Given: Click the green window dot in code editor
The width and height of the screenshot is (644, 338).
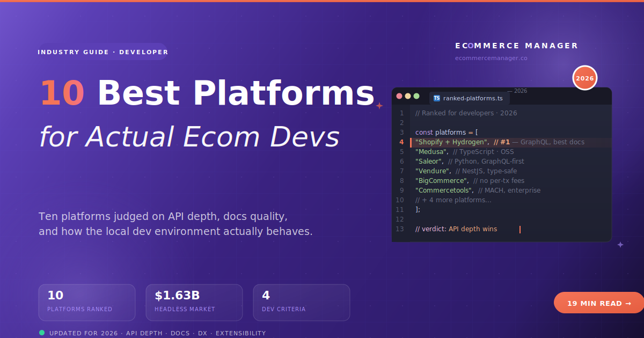Looking at the screenshot, I should [x=416, y=96].
